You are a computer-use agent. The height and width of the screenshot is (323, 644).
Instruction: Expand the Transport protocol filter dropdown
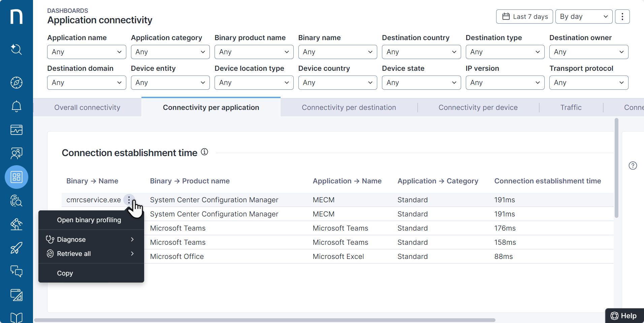[x=589, y=83]
